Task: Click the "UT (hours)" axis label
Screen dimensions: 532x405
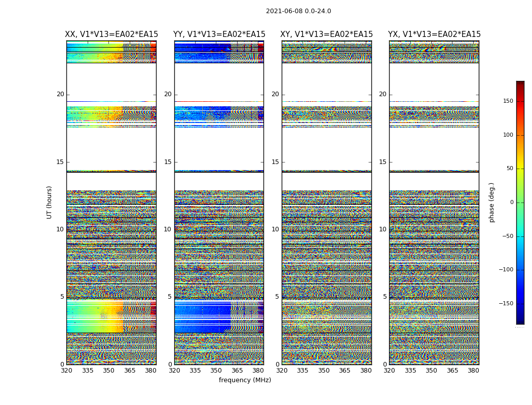Action: [x=49, y=202]
